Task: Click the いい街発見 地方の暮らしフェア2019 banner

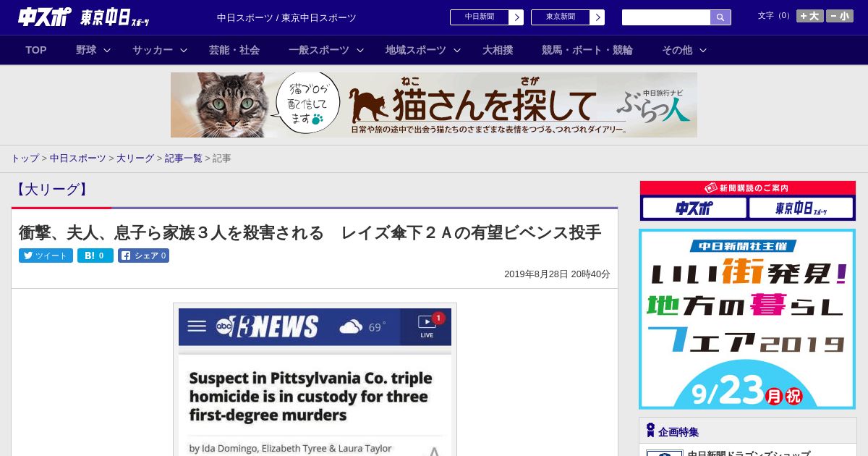Action: (x=747, y=319)
